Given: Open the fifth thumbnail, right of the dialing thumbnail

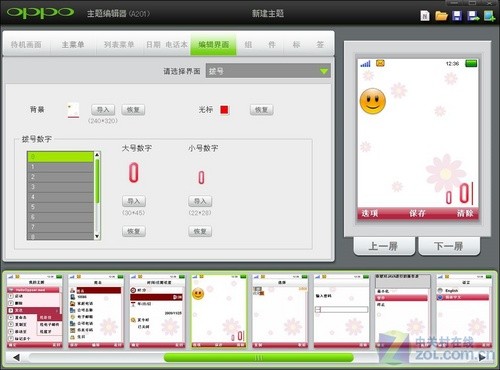Looking at the screenshot, I should (x=280, y=311).
